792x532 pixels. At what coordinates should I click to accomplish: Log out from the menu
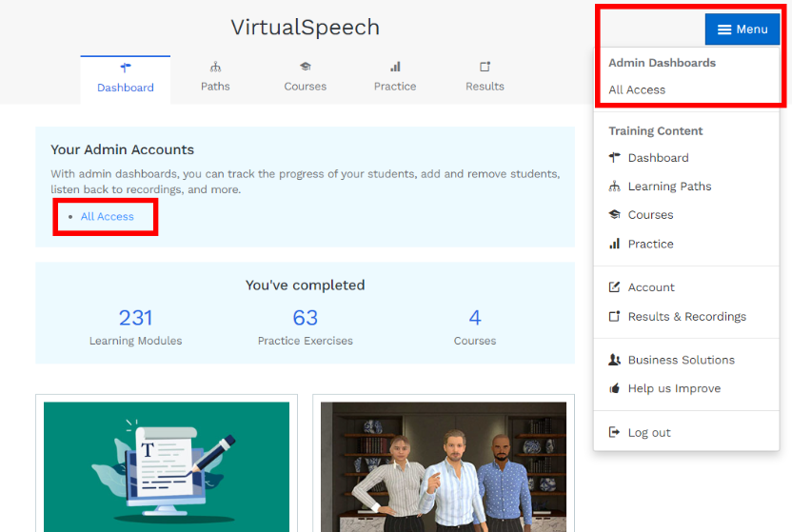(x=649, y=433)
